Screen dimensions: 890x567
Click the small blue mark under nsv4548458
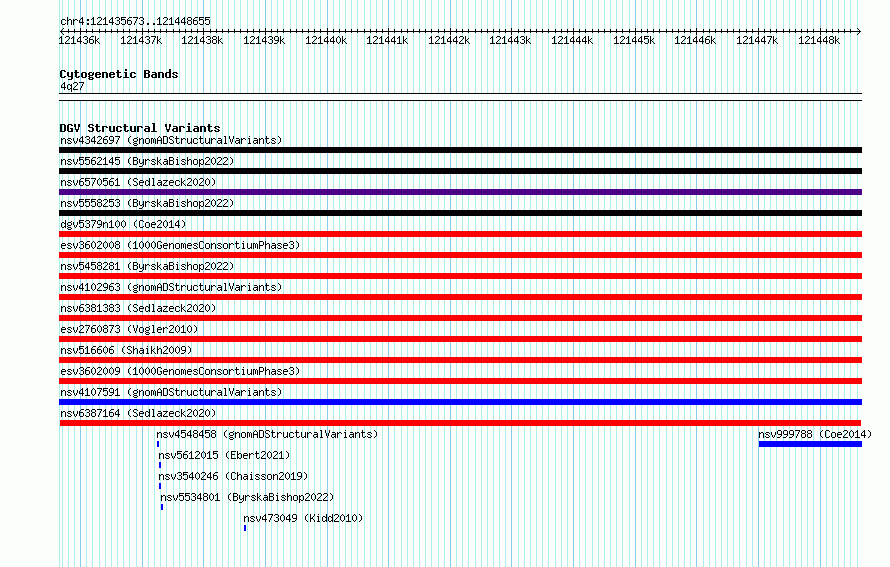(158, 444)
